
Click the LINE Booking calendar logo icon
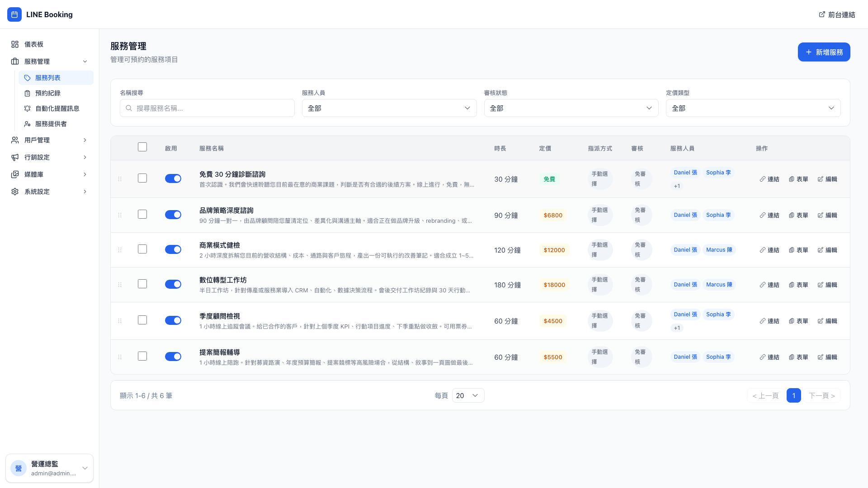(x=14, y=14)
